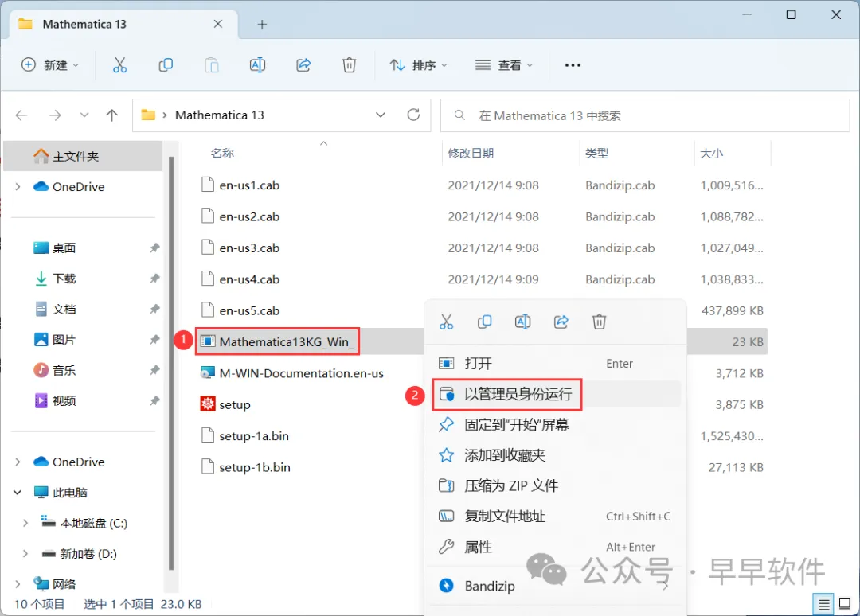Open the 新建 (New) dropdown

50,65
